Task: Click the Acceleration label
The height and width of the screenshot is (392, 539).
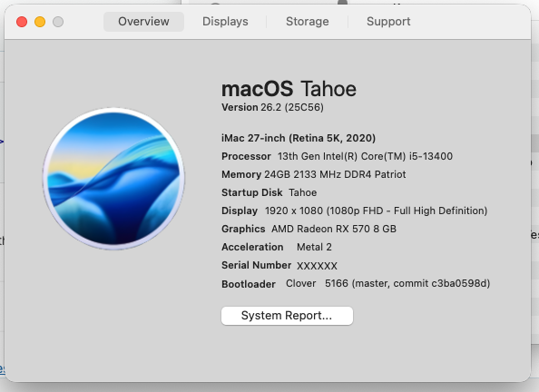Action: click(252, 247)
